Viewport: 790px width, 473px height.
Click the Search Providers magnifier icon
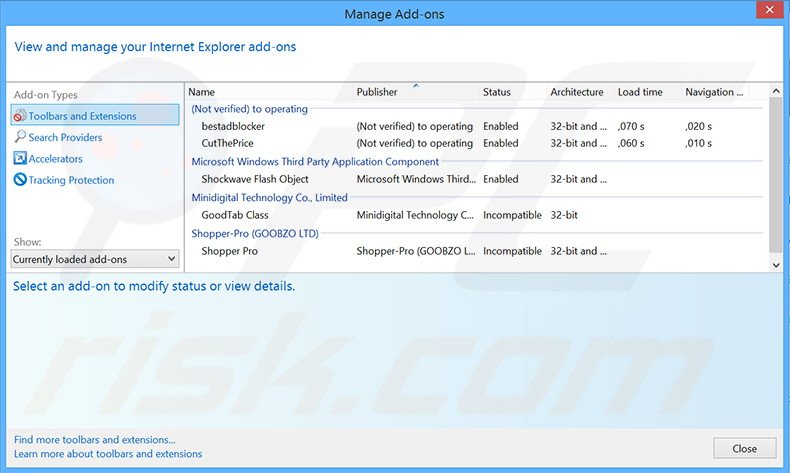(20, 137)
